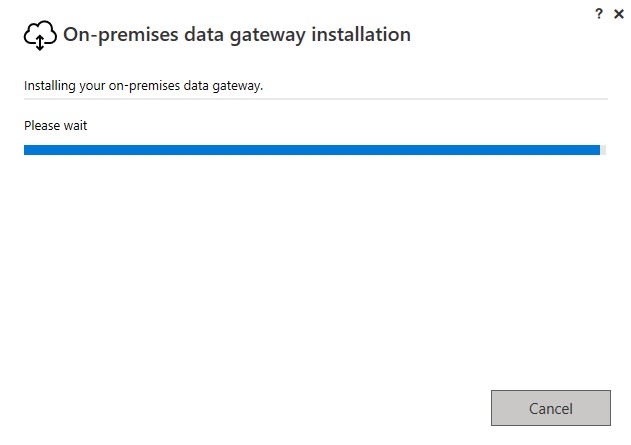The width and height of the screenshot is (631, 445).
Task: Click the left start of the progress bar
Action: coord(28,150)
